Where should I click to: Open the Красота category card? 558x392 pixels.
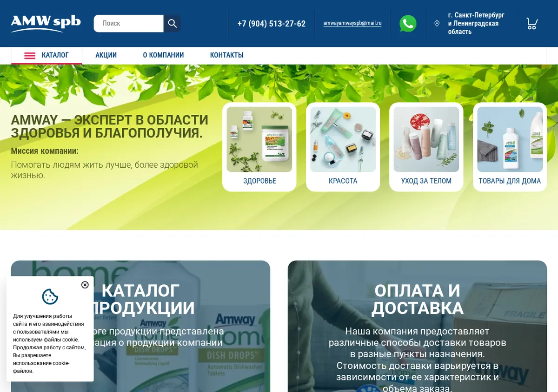[343, 147]
